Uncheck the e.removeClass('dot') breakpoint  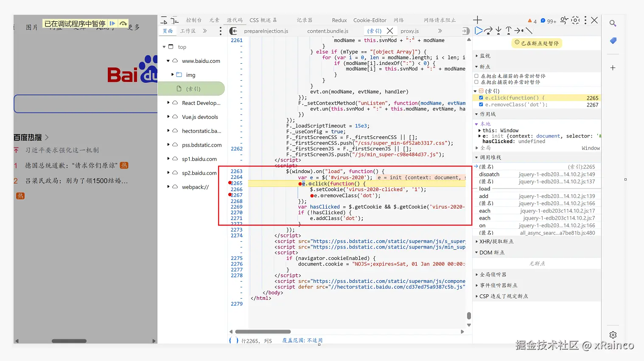tap(481, 104)
